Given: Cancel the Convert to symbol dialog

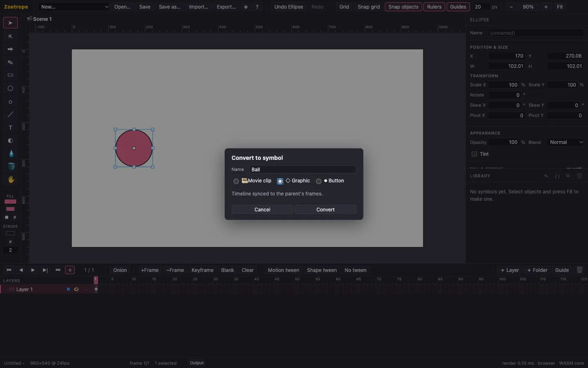Looking at the screenshot, I should (262, 209).
